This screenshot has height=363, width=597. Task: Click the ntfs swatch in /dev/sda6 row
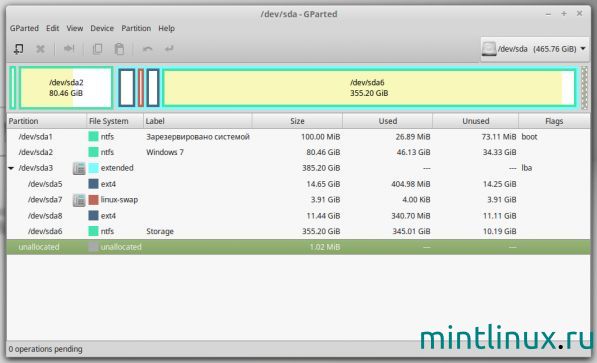(x=93, y=231)
